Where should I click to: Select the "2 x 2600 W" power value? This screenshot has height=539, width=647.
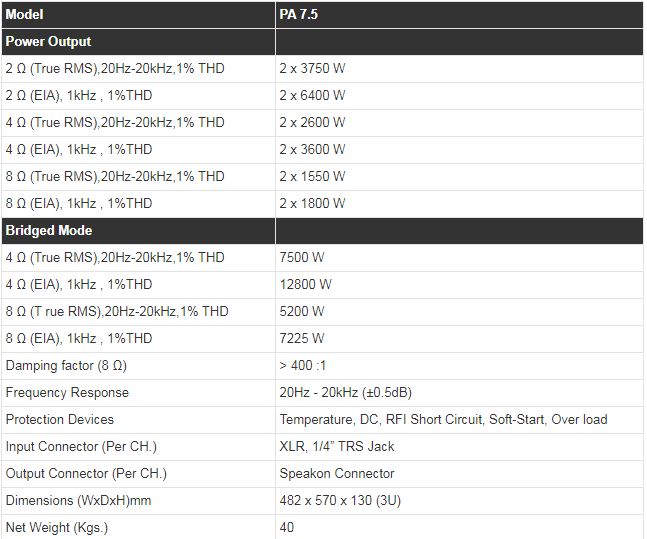pos(312,123)
